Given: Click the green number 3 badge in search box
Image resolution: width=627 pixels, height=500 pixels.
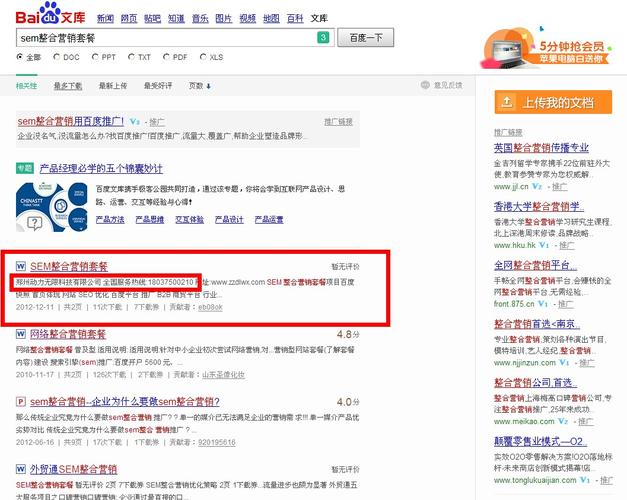Looking at the screenshot, I should 323,38.
